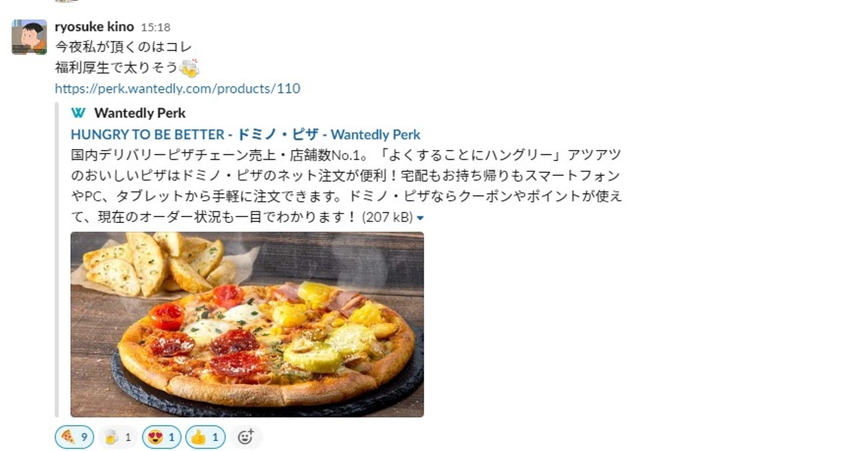Open the perk.wantedly.com/products/110 URL
The image size is (868, 451).
click(177, 89)
